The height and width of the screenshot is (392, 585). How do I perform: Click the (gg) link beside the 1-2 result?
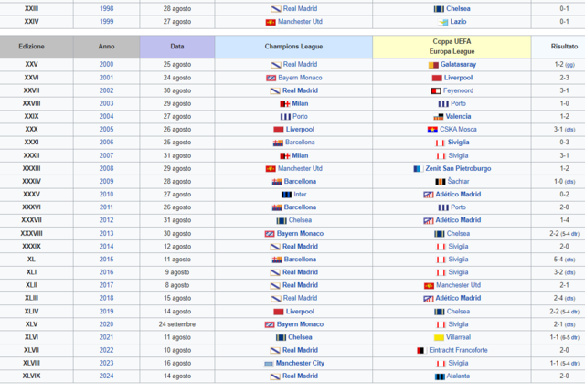[x=569, y=65]
